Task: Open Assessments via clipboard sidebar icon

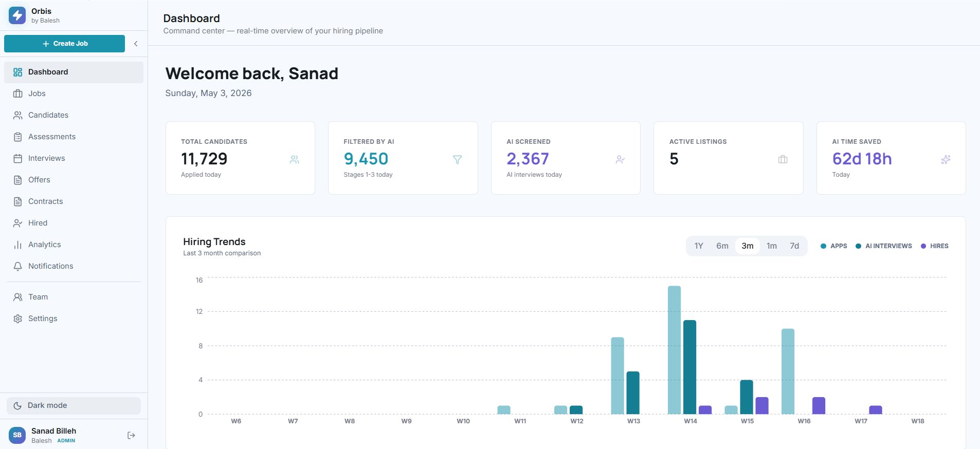Action: (18, 137)
